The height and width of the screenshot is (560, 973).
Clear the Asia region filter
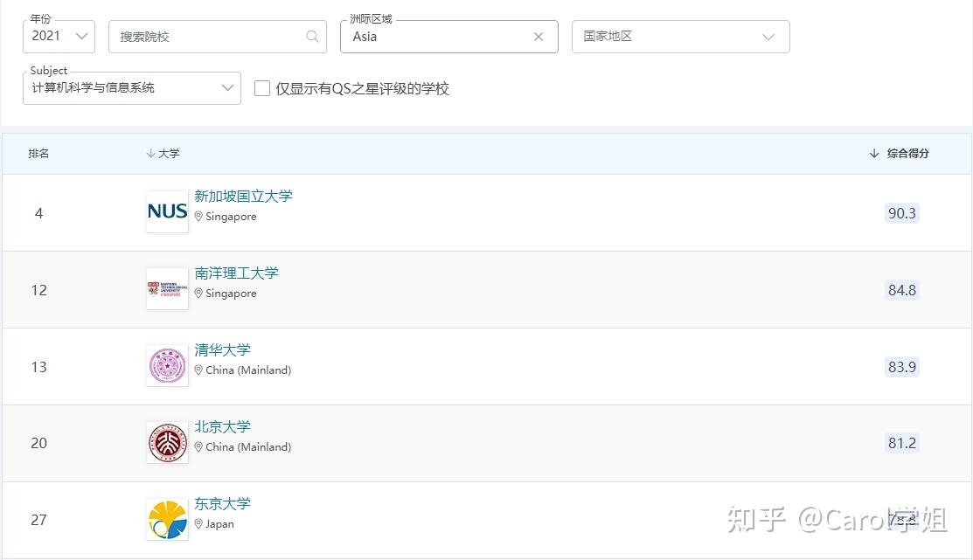tap(538, 37)
